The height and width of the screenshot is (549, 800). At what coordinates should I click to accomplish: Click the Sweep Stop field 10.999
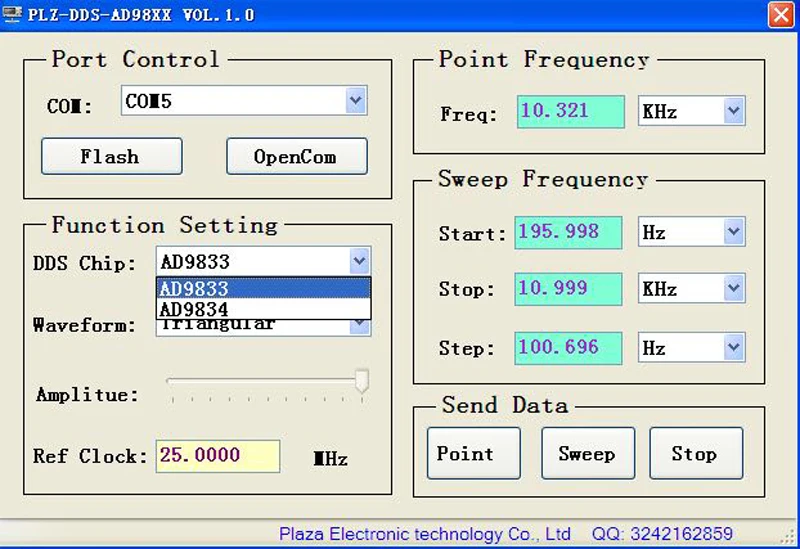point(568,289)
